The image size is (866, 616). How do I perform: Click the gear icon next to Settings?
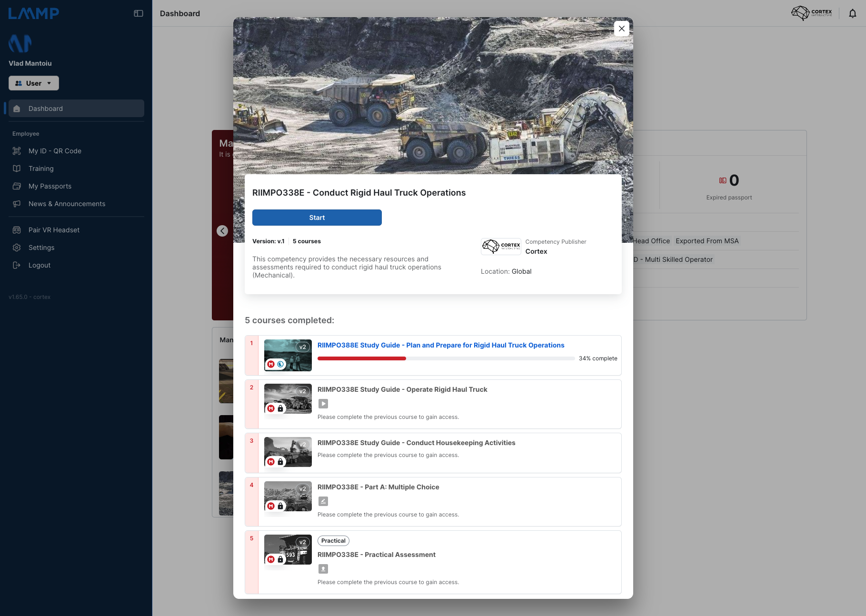(x=17, y=248)
